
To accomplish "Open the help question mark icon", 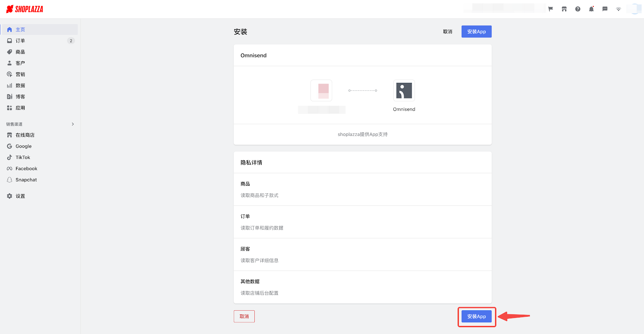I will point(578,9).
